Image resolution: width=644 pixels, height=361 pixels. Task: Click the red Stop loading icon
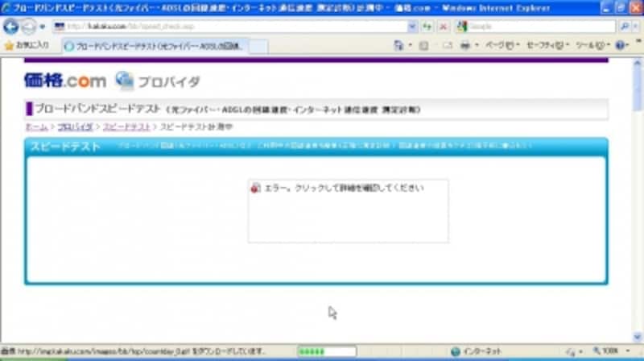click(x=444, y=27)
